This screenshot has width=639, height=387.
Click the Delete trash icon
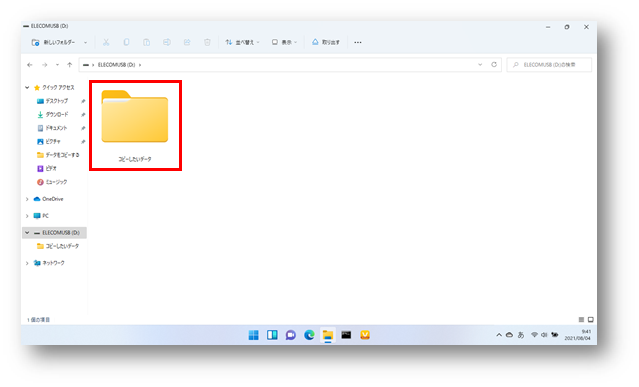click(207, 42)
